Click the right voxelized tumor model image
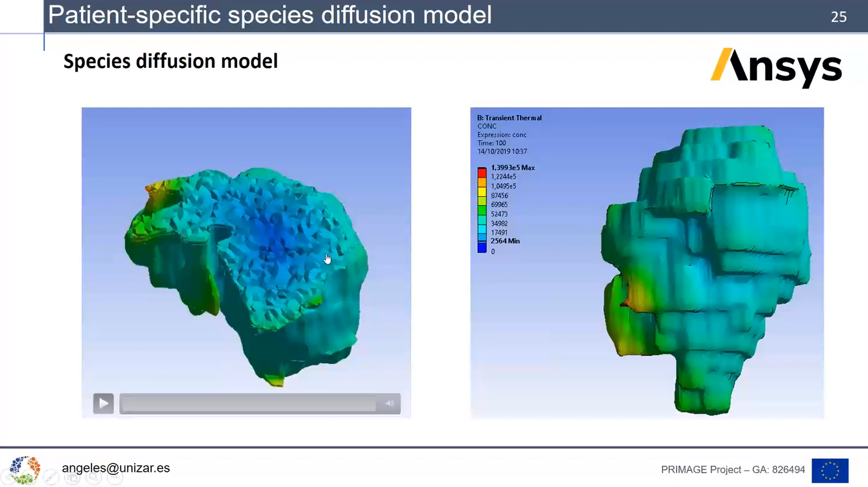Viewport: 868px width, 487px height. pyautogui.click(x=703, y=267)
